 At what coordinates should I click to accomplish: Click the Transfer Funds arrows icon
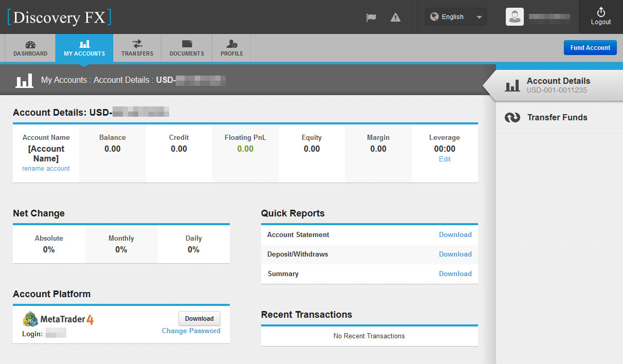coord(512,117)
